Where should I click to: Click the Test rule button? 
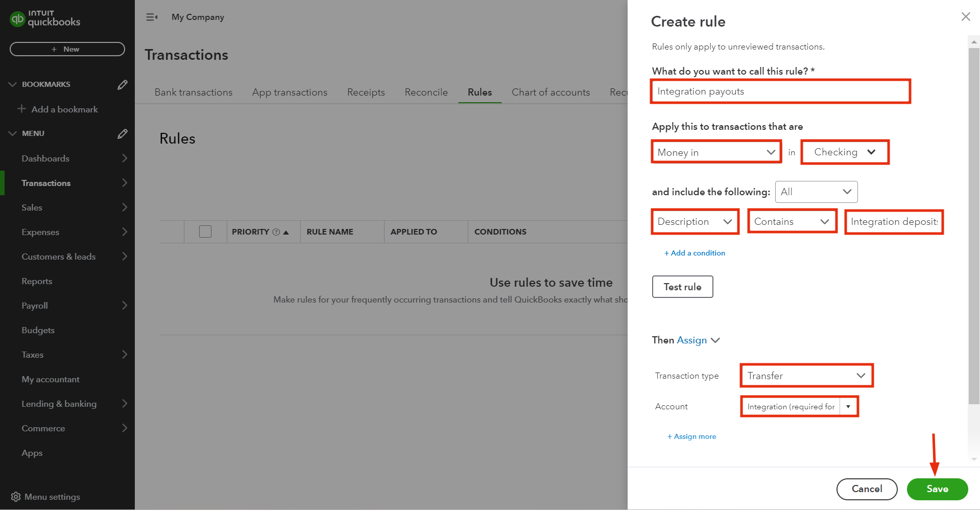click(x=682, y=287)
